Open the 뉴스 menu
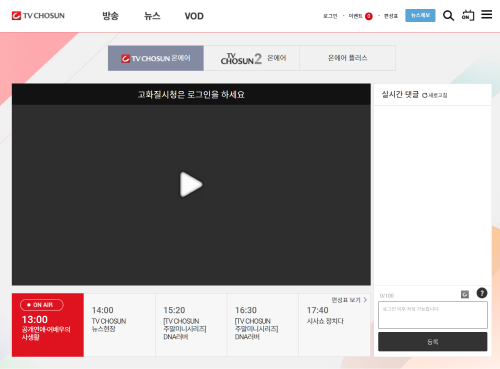500x369 pixels. [x=152, y=16]
